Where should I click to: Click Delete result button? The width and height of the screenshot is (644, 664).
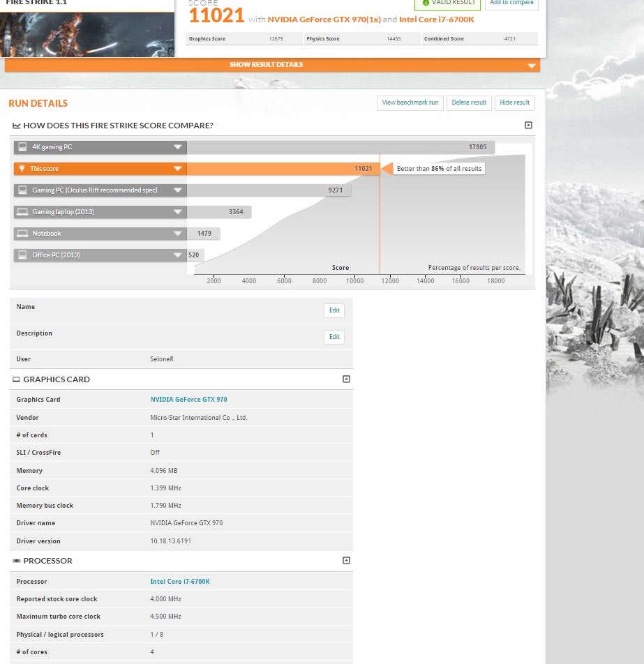(469, 103)
